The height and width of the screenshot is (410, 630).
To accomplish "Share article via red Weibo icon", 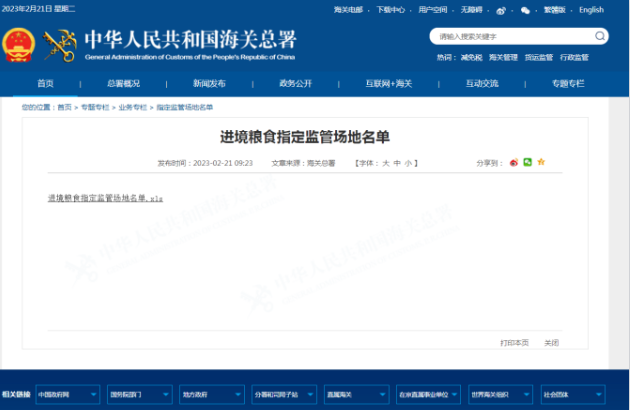I will [x=515, y=162].
